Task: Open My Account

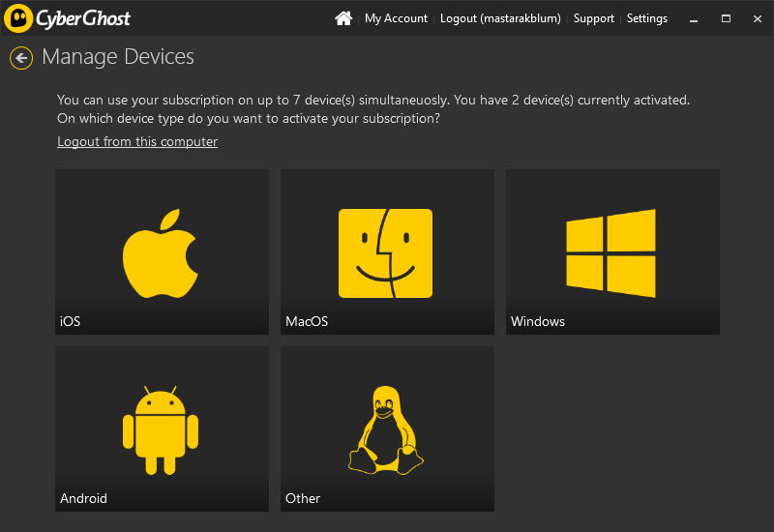Action: pos(396,18)
